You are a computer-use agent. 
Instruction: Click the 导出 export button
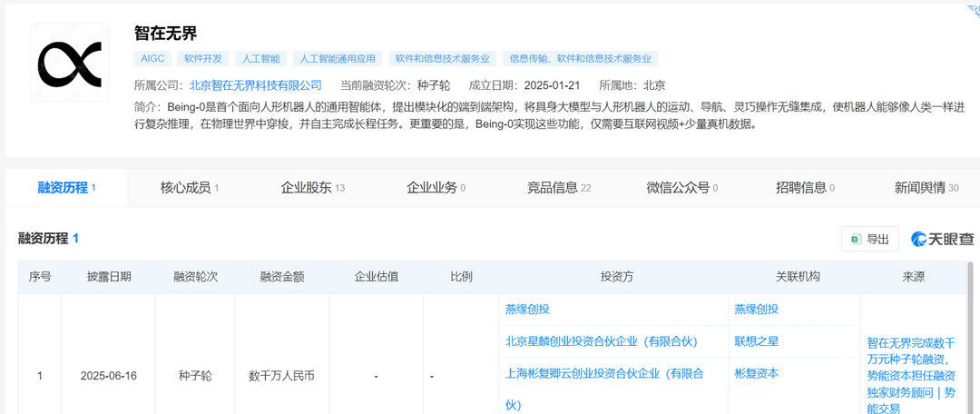coord(870,239)
